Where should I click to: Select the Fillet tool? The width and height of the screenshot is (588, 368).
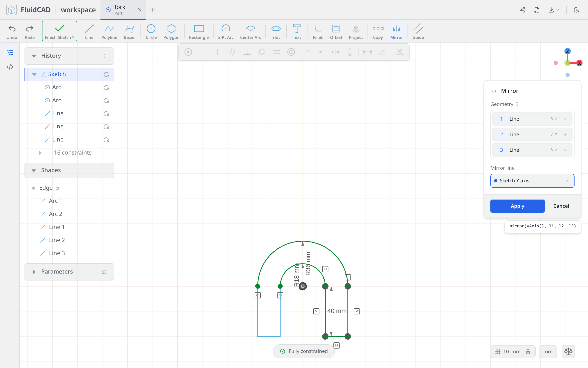point(317,32)
